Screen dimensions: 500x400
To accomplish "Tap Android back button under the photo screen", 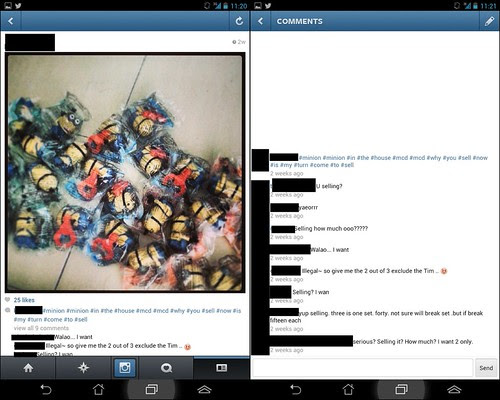I will pos(46,389).
